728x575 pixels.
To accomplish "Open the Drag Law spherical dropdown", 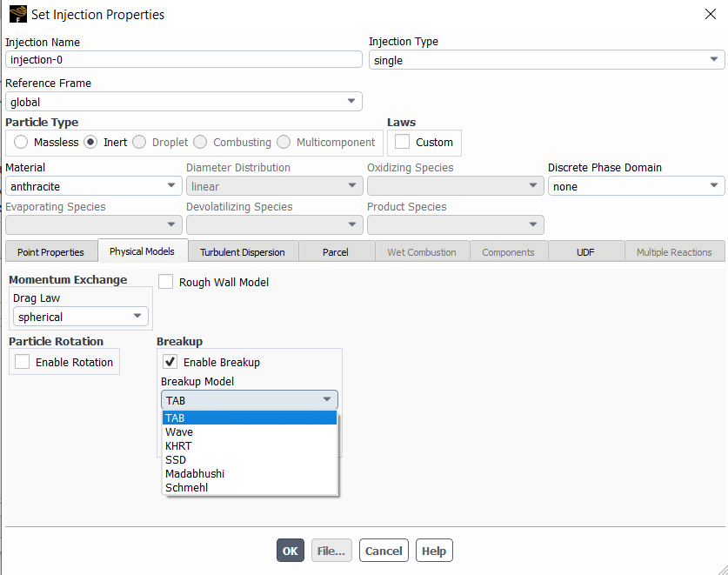I will click(81, 317).
